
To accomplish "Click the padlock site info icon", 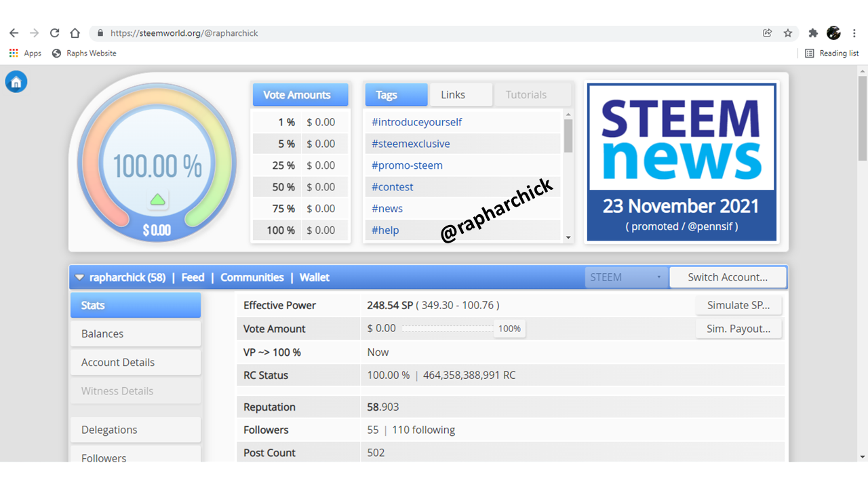I will tap(100, 33).
